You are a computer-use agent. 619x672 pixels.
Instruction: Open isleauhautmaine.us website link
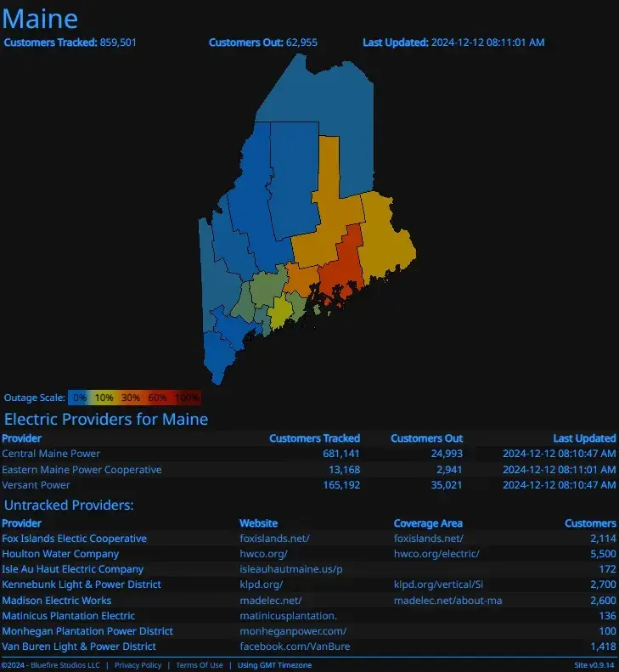coord(290,569)
